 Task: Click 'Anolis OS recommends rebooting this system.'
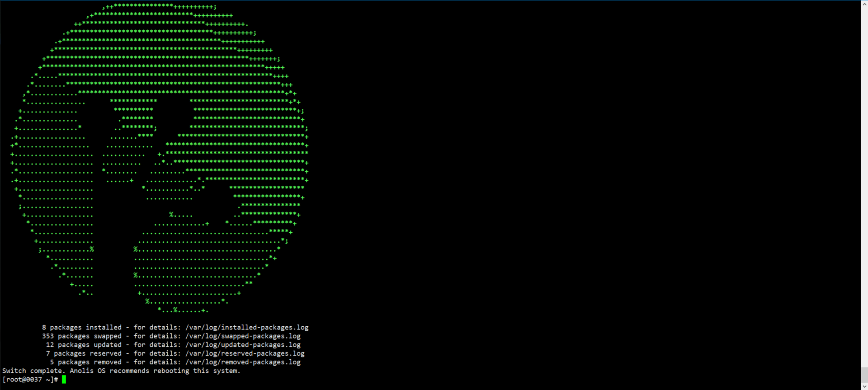click(x=155, y=371)
